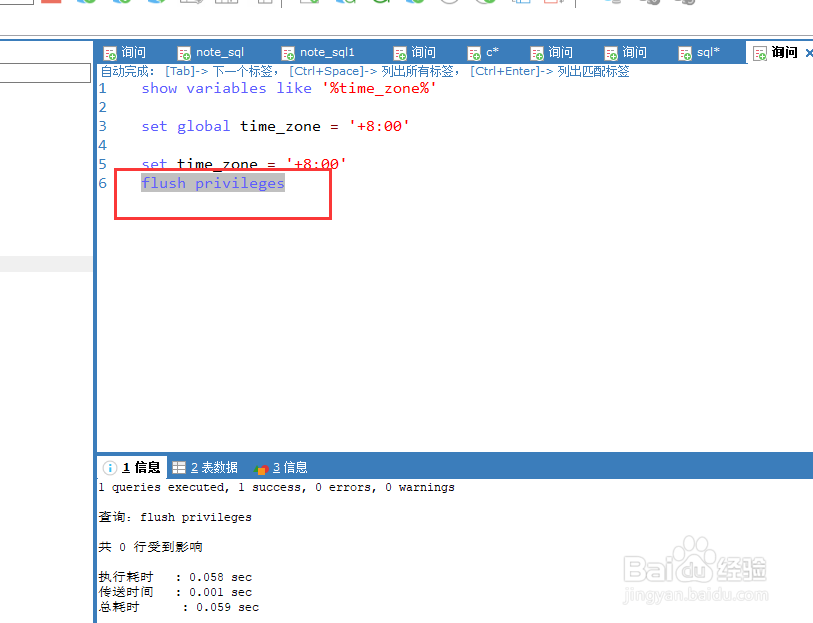Click the highlighted flush privileges statement
The width and height of the screenshot is (813, 623).
click(211, 182)
